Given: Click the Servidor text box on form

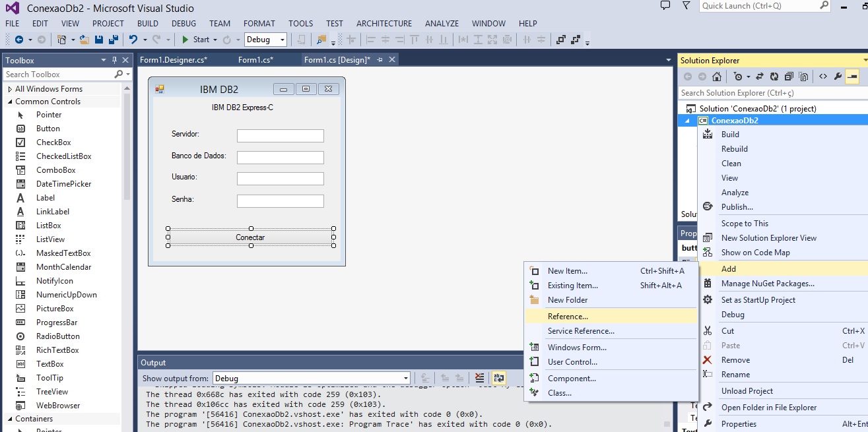Looking at the screenshot, I should tap(280, 136).
